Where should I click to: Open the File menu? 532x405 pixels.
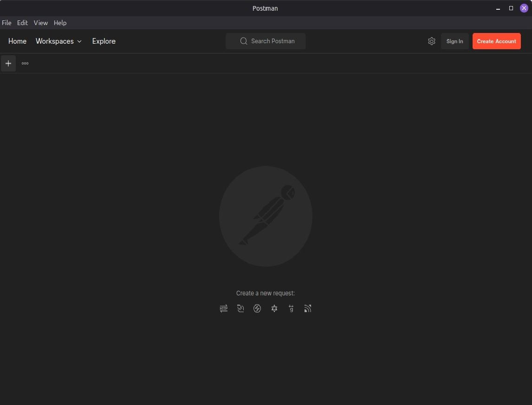pyautogui.click(x=6, y=23)
